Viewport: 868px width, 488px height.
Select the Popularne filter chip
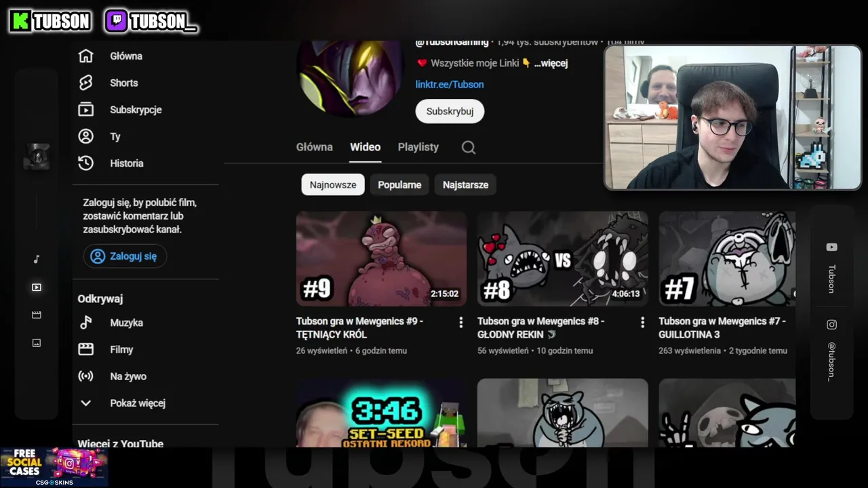coord(399,184)
